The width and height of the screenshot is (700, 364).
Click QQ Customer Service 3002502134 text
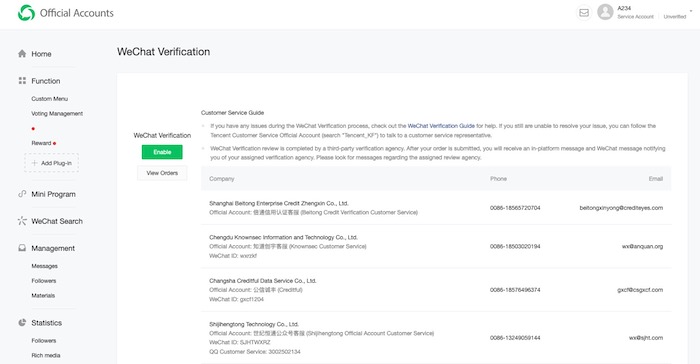point(254,352)
